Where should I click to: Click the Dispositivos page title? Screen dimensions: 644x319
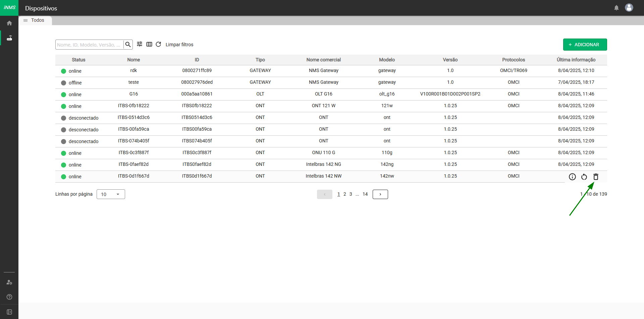coord(41,8)
